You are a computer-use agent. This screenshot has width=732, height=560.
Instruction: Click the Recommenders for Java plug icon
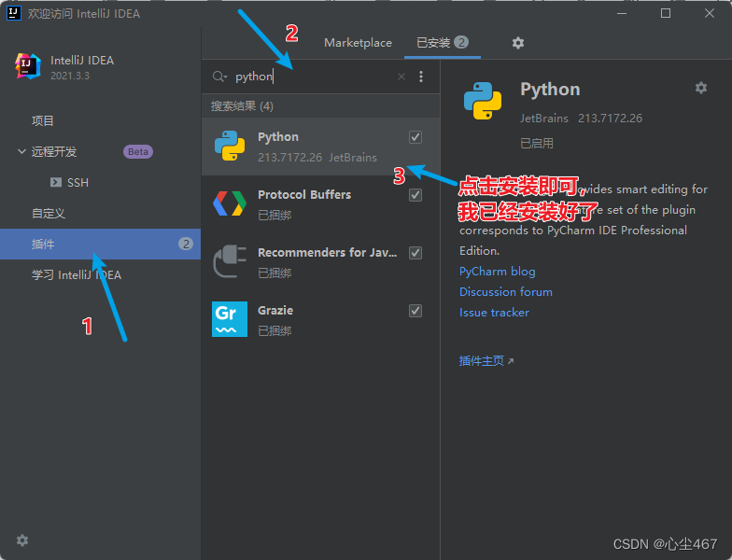(230, 261)
